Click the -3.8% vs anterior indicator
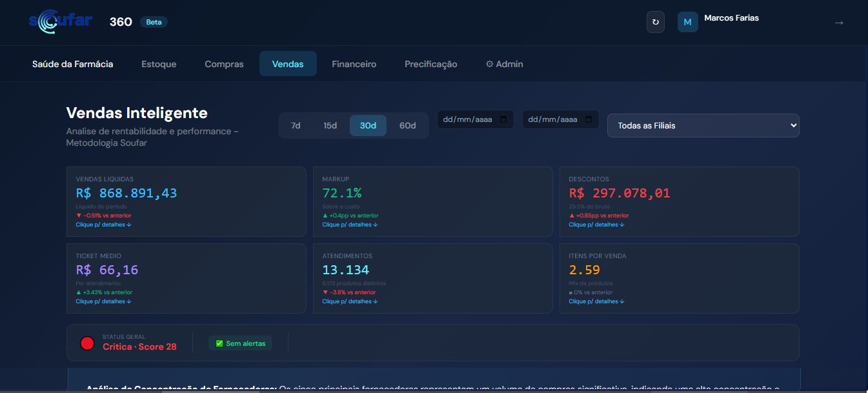Viewport: 868px width, 393px height. click(348, 292)
